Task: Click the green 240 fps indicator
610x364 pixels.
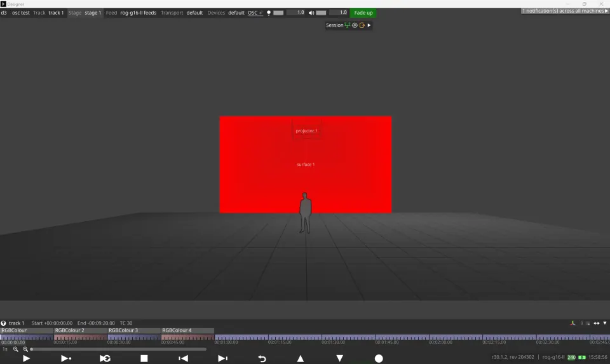Action: pos(571,358)
